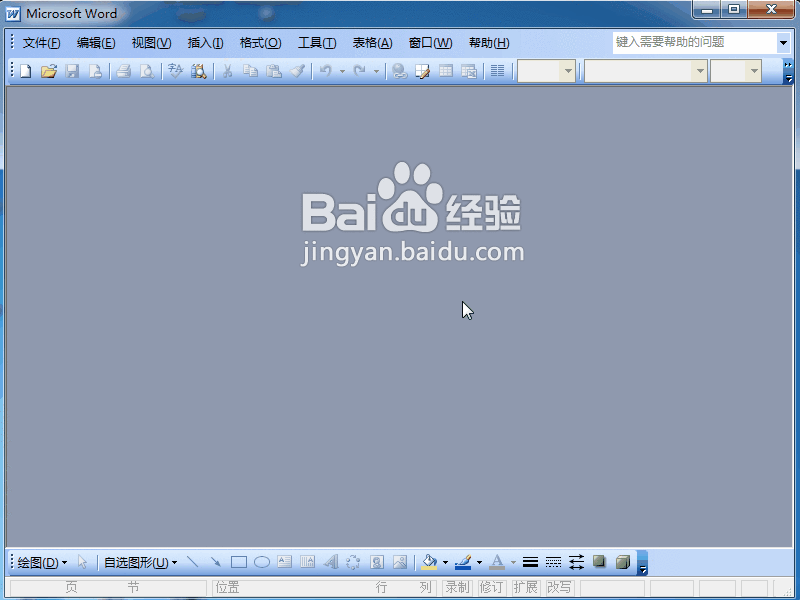Choose the Line Style icon
The image size is (800, 600).
(531, 562)
